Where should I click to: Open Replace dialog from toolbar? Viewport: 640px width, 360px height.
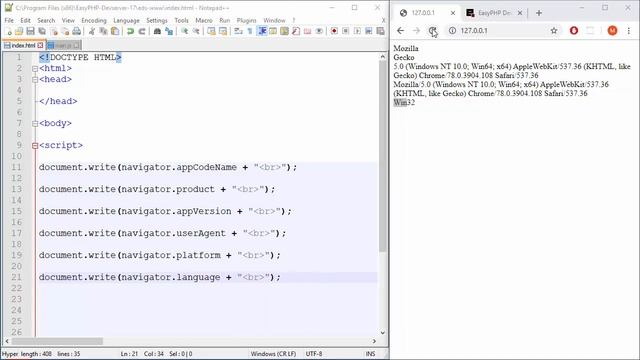pos(169,31)
